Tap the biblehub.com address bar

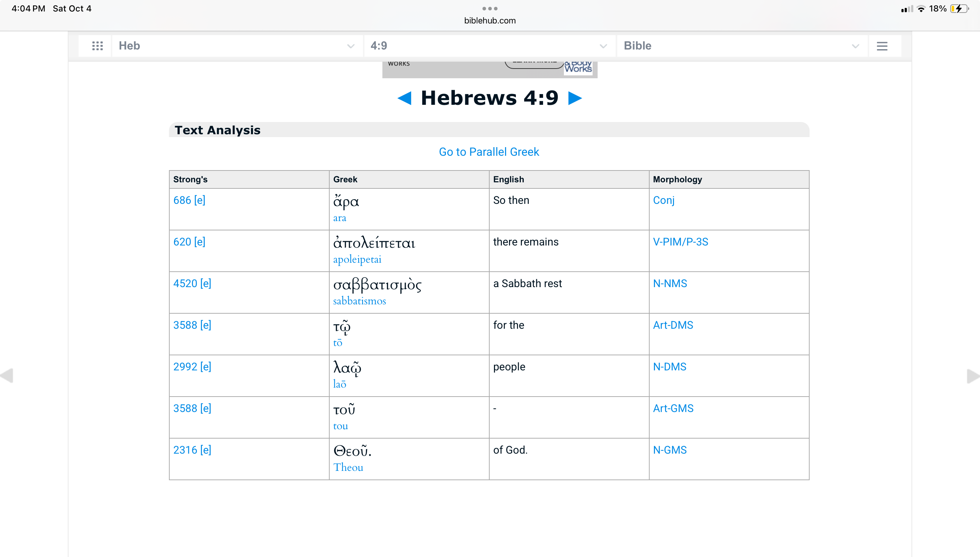(490, 21)
